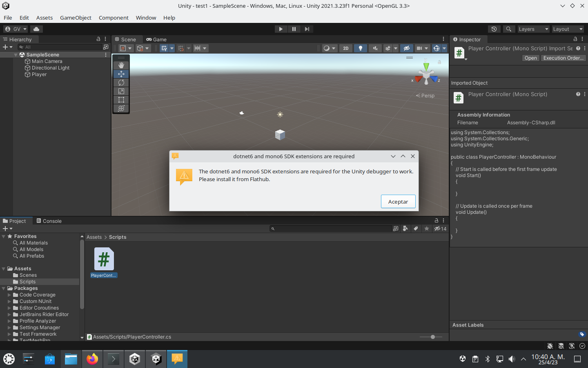Adjust the Project icon size slider
588x368 pixels.
(x=433, y=337)
